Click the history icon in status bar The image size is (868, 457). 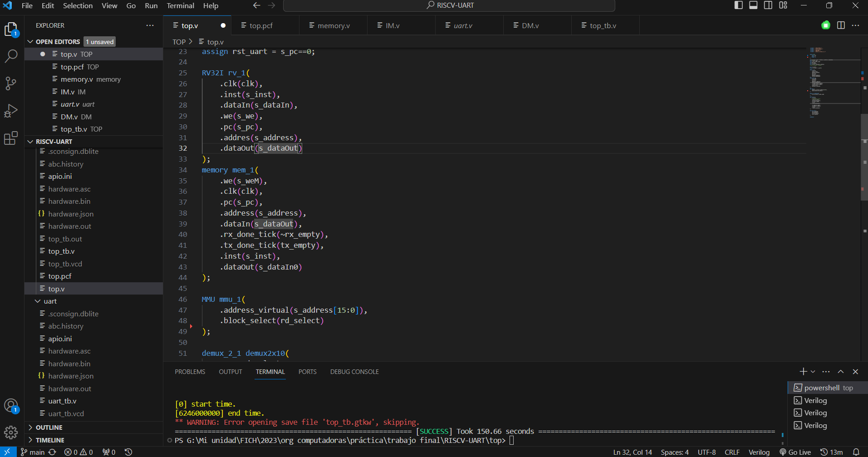point(128,452)
